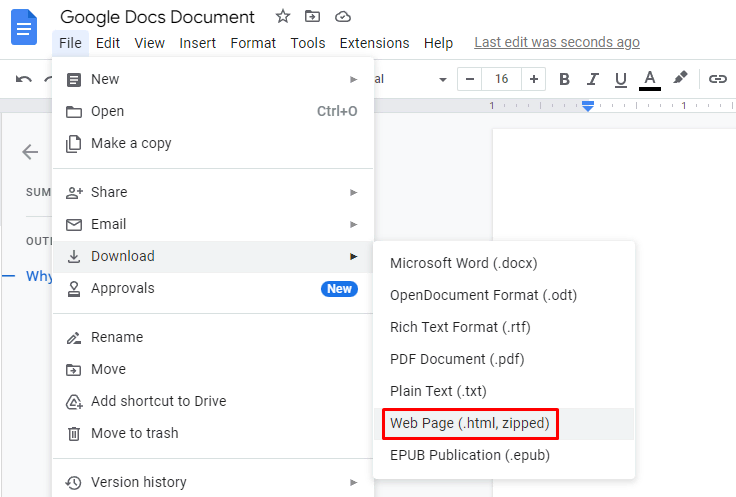
Task: Download as Web Page (.html, zipped)
Action: coord(469,423)
